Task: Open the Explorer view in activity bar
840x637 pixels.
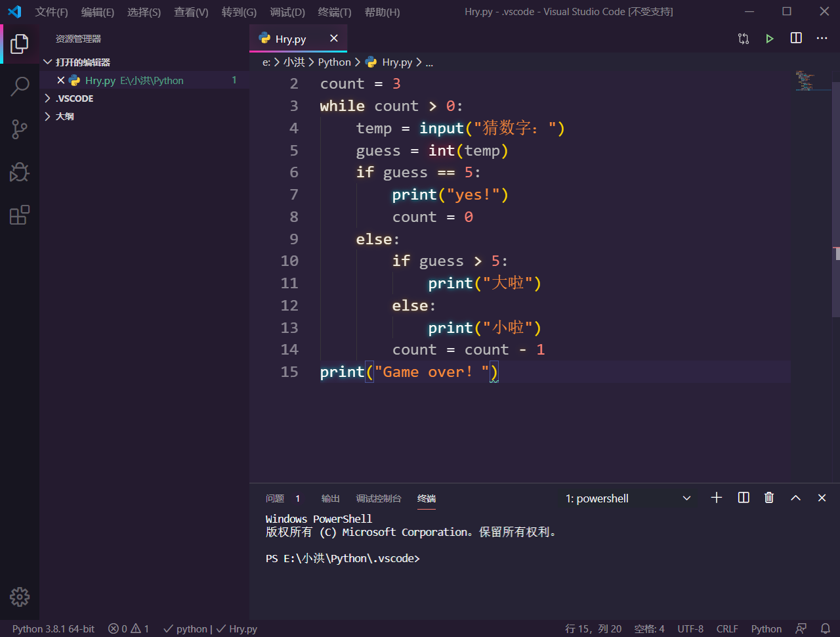Action: click(x=20, y=43)
